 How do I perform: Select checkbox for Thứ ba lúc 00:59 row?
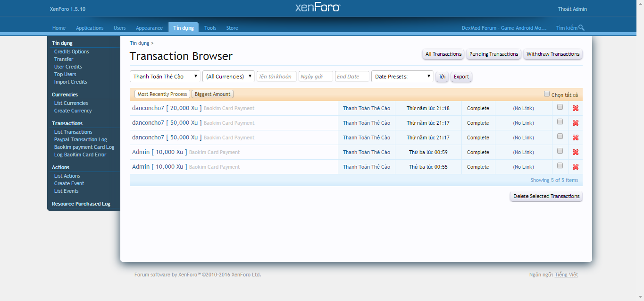pos(560,151)
